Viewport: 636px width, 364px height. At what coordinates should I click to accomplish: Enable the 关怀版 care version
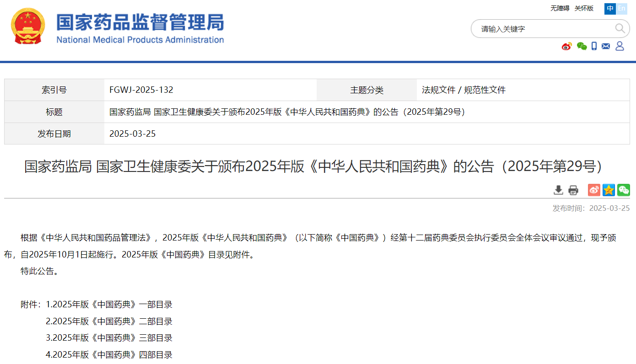[x=584, y=9]
